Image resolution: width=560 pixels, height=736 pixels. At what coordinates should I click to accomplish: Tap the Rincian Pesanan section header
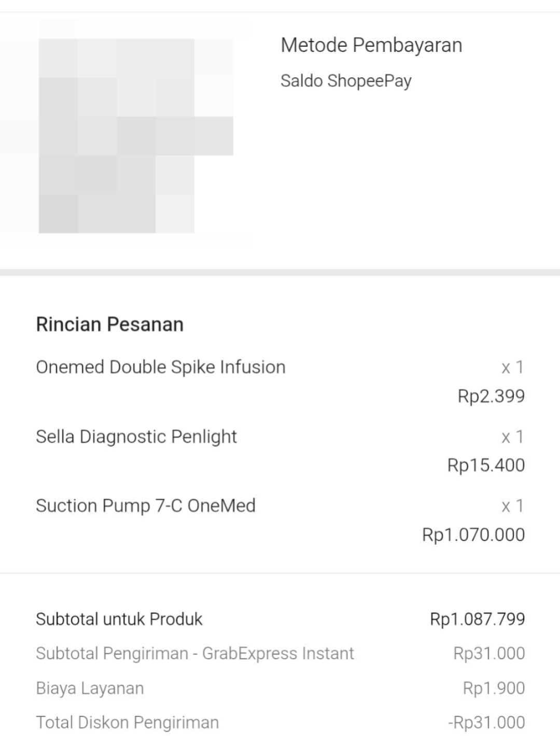pyautogui.click(x=109, y=324)
